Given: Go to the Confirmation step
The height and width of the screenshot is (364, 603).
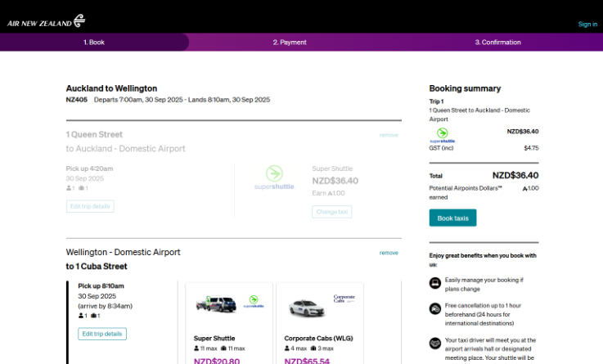Looking at the screenshot, I should [x=497, y=42].
